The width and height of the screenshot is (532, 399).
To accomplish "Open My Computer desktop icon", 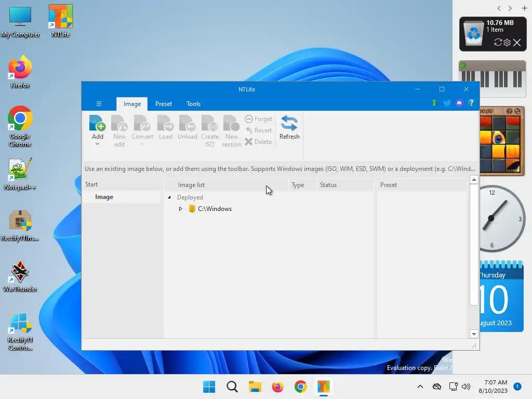I will [x=20, y=21].
